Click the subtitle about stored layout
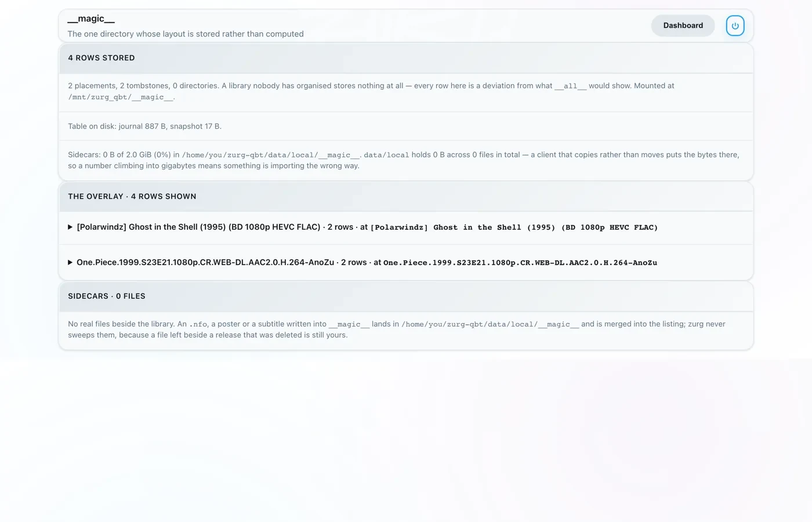 186,34
